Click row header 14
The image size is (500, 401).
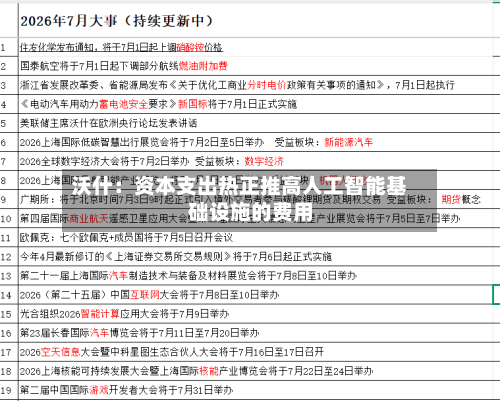[x=9, y=295]
